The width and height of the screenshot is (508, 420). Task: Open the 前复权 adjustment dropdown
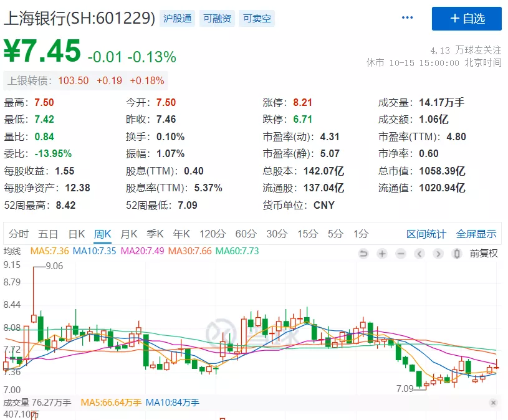coord(484,254)
